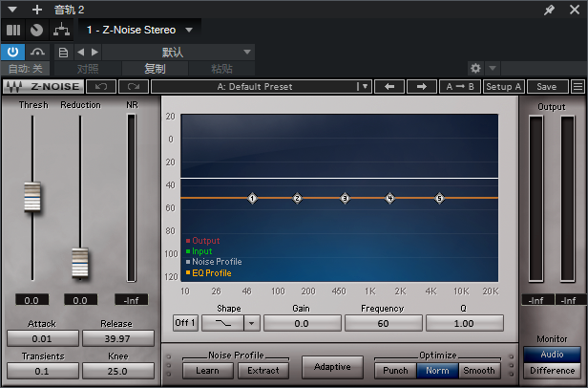The width and height of the screenshot is (588, 388).
Task: Enable Adaptive mode
Action: click(x=332, y=367)
